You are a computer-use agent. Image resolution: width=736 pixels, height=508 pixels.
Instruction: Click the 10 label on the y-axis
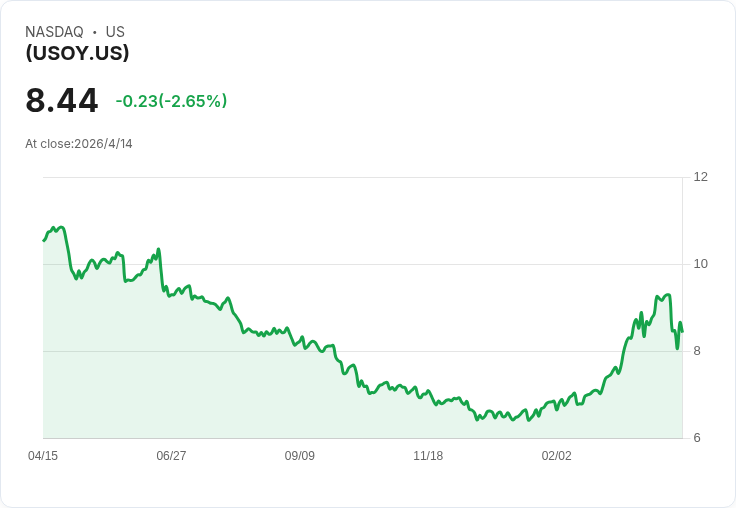(x=700, y=264)
